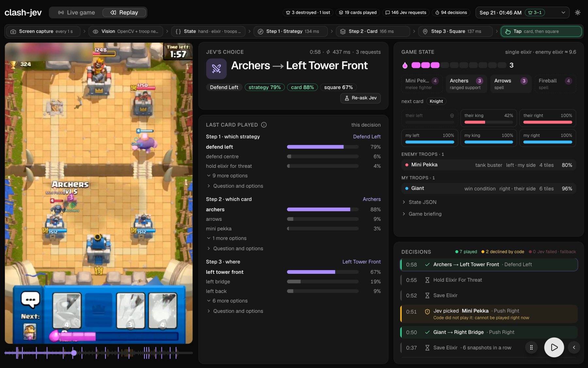Click the Giant my troop row
588x368 pixels.
tap(488, 188)
